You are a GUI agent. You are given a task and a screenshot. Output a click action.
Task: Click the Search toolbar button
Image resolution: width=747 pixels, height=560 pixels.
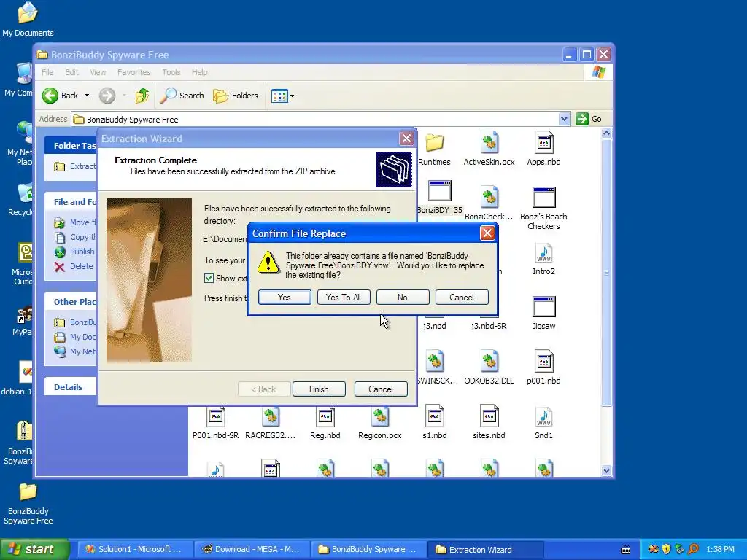[x=182, y=96]
